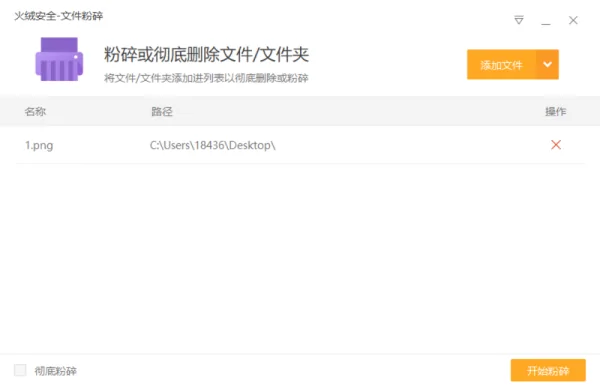600x386 pixels.
Task: Click the 操作 column header
Action: (556, 111)
